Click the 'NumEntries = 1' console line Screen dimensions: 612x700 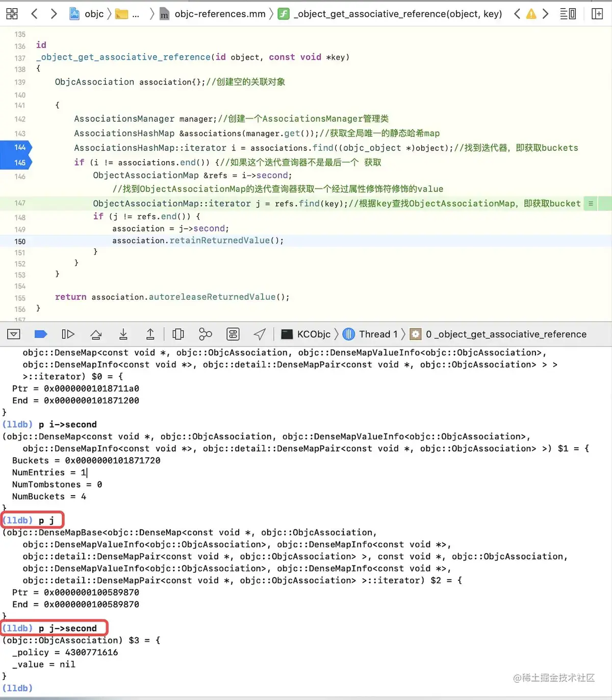point(49,472)
